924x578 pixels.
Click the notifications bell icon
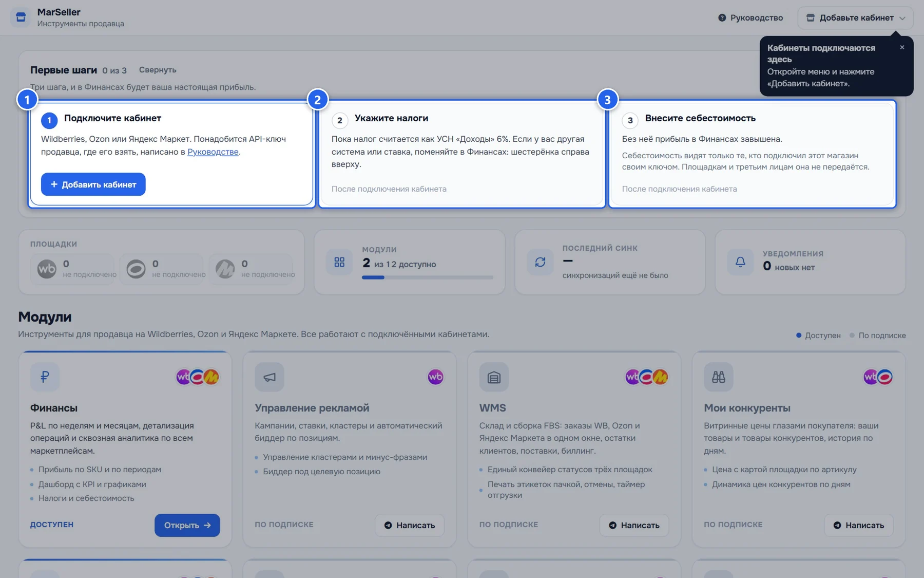tap(740, 262)
